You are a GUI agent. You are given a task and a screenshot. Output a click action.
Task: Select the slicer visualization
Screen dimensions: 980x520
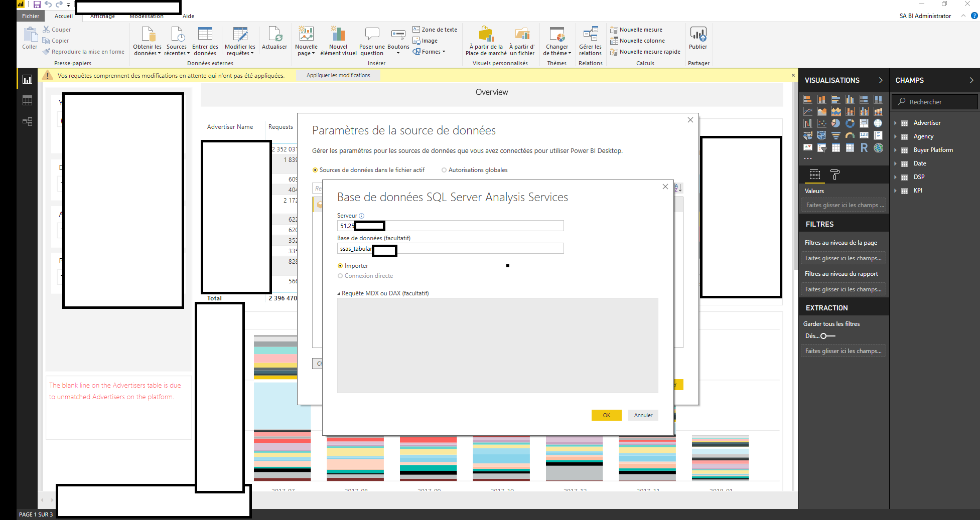point(821,147)
